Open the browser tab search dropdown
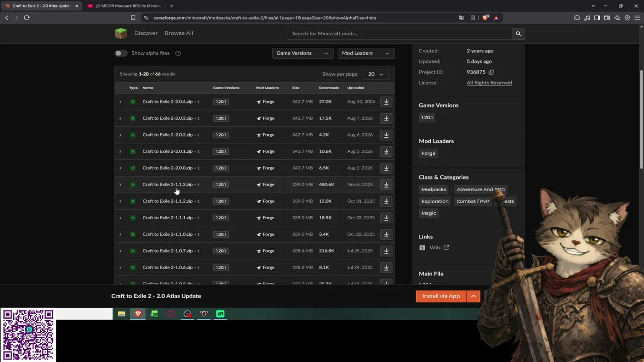 [x=593, y=6]
